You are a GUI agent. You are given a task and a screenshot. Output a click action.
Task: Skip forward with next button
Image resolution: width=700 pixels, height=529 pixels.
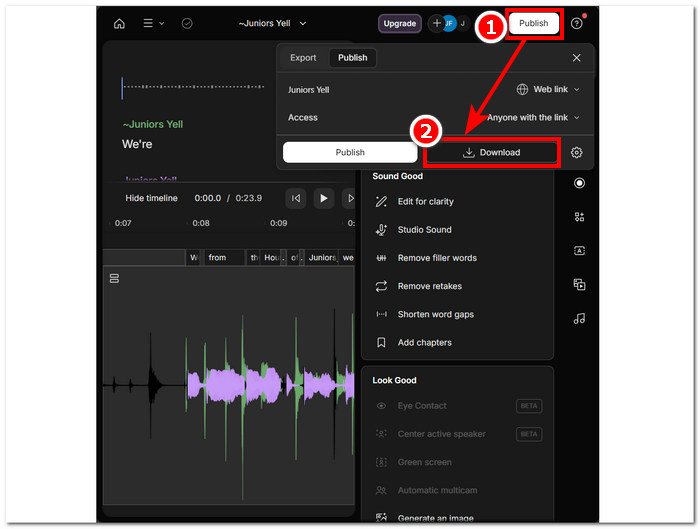point(349,198)
